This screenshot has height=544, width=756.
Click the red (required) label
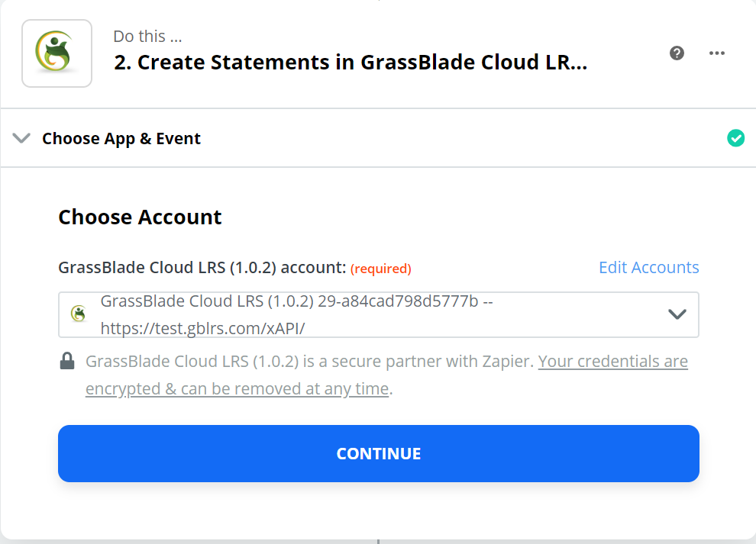[x=381, y=269]
